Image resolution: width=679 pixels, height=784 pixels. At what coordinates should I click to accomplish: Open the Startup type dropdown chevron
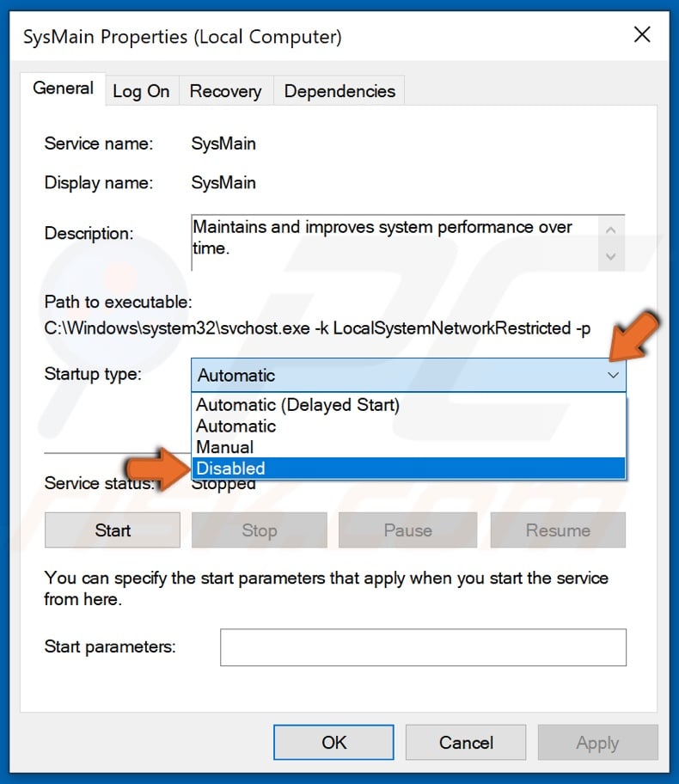[612, 375]
